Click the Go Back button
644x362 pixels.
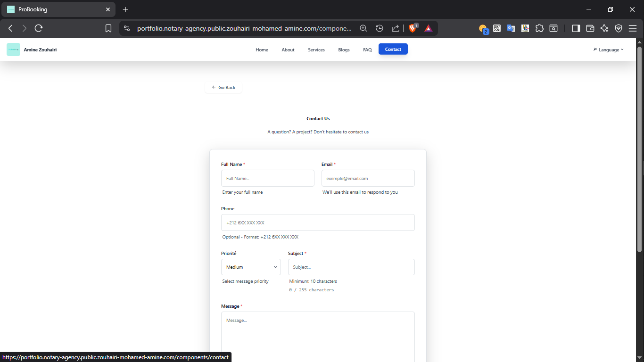[x=223, y=87]
